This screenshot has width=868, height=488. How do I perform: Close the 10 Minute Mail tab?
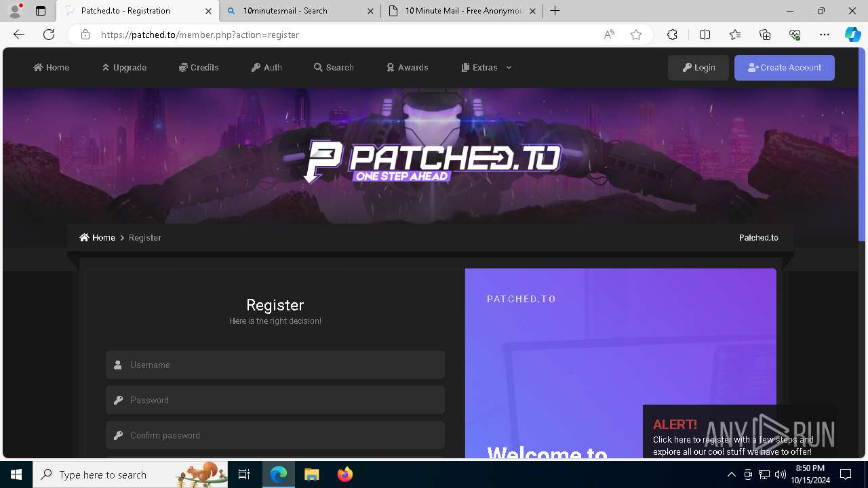(x=532, y=11)
